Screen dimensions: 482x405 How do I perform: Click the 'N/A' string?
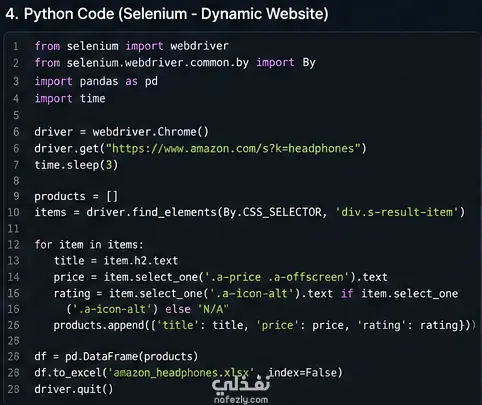click(x=213, y=309)
